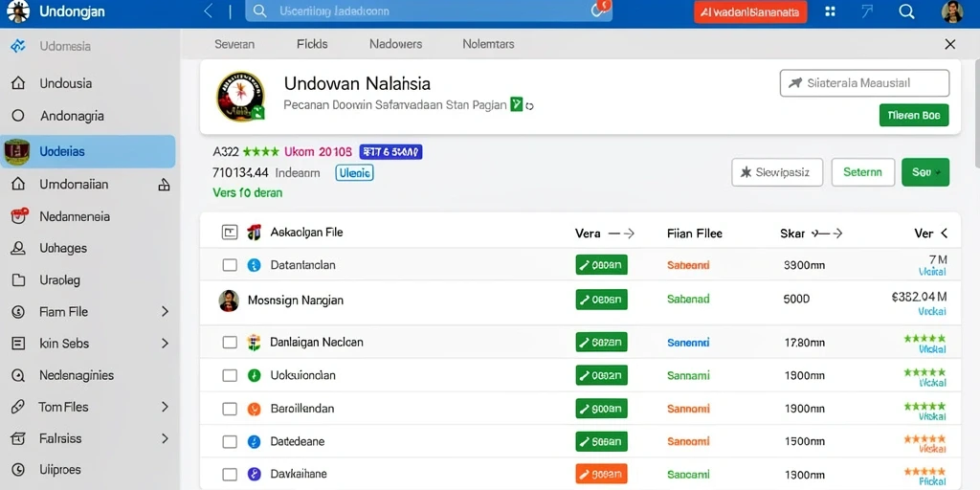Image resolution: width=980 pixels, height=490 pixels.
Task: Click the grid apps icon in top bar
Action: click(830, 11)
